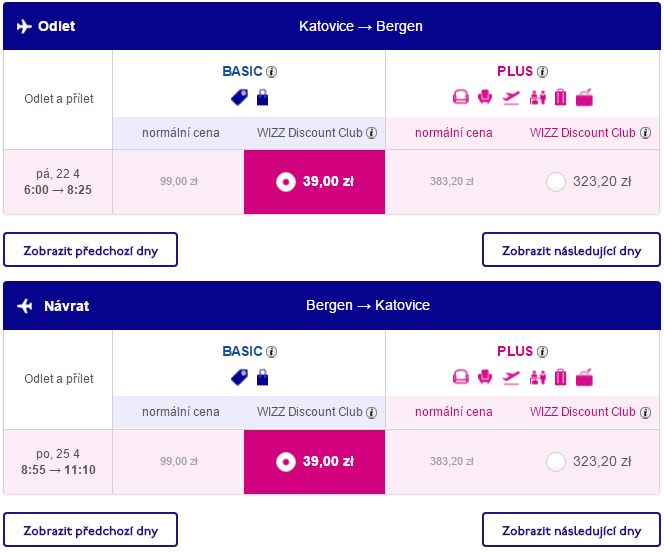Select the 39,00 zł departure fare radio button
Viewport: 664px width, 552px height.
[x=286, y=182]
